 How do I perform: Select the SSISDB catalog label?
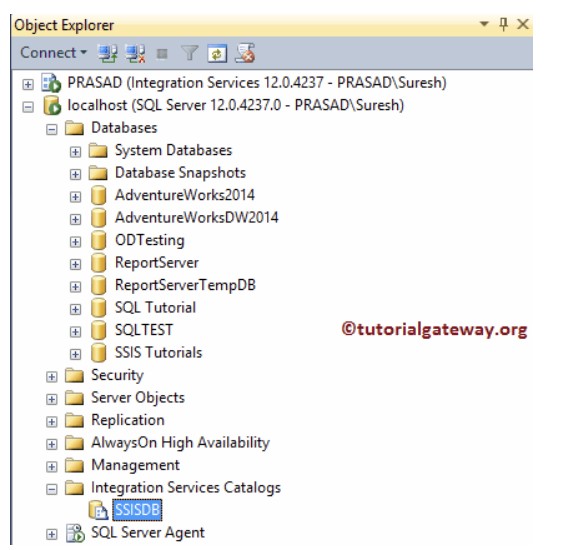[137, 510]
